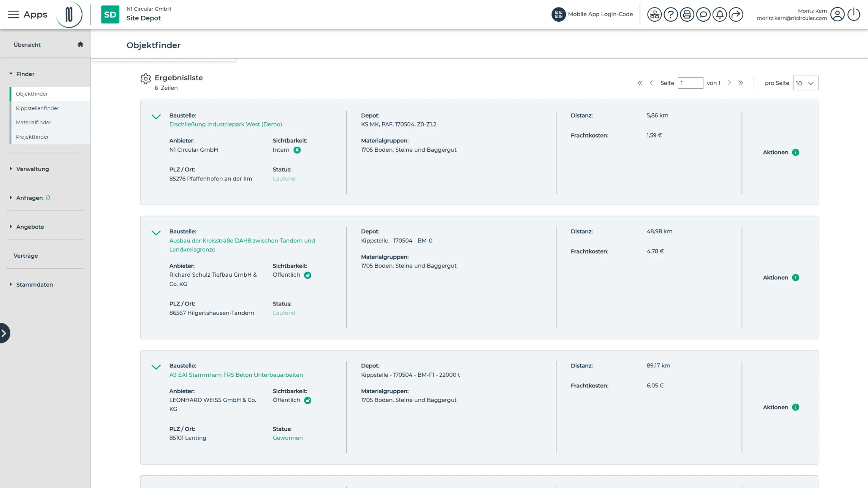Click the SD Site Depot logo
This screenshot has width=868, height=488.
[110, 15]
